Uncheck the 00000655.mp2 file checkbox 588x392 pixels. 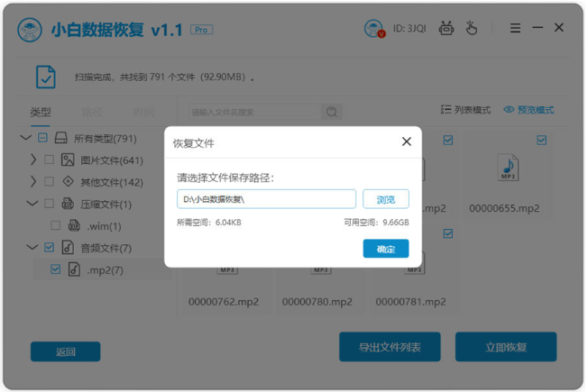tap(541, 141)
